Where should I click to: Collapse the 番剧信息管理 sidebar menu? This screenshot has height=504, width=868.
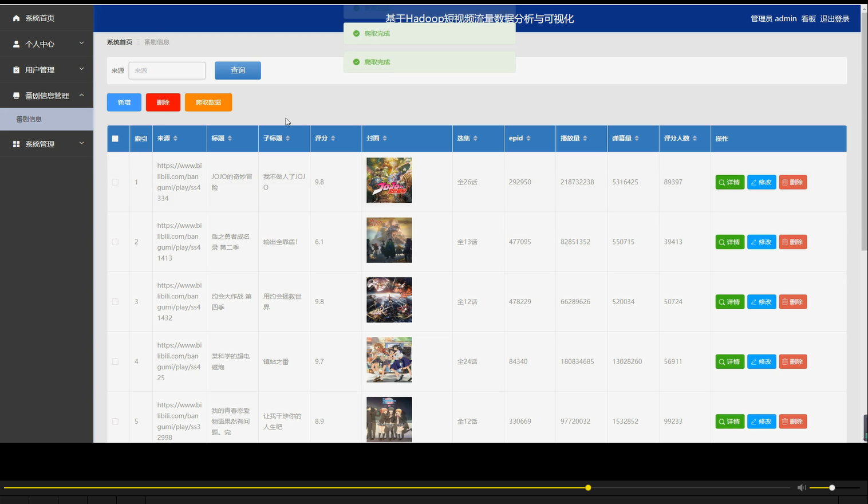point(46,96)
